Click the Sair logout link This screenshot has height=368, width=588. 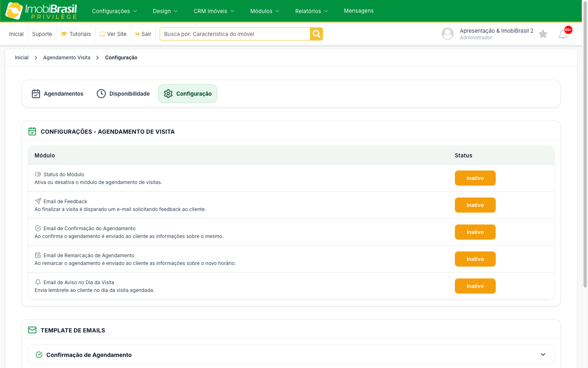[x=143, y=34]
